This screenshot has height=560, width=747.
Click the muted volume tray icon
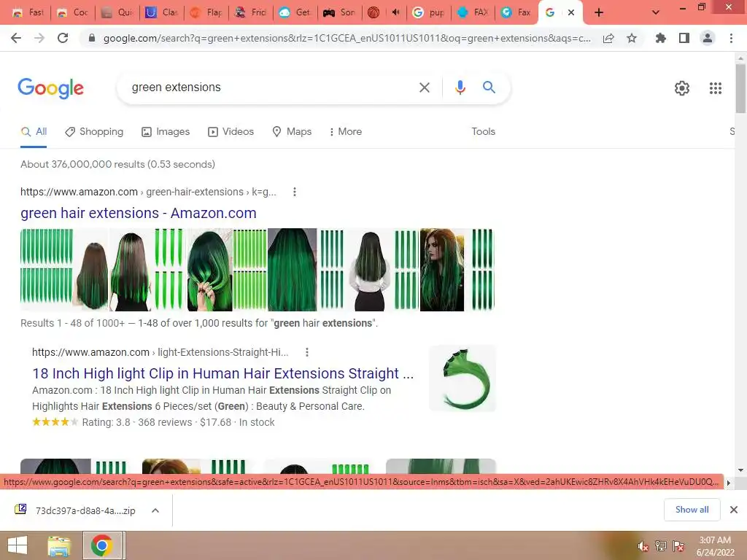coord(643,546)
